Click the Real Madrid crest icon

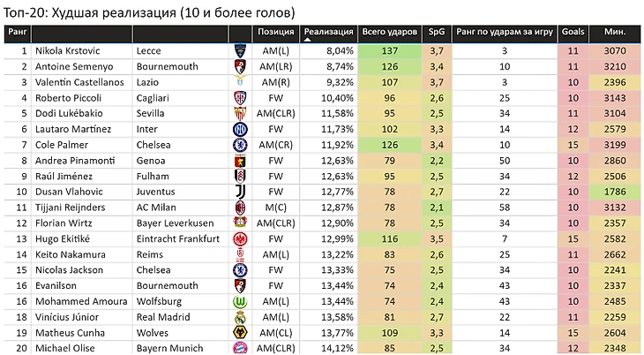(x=240, y=317)
